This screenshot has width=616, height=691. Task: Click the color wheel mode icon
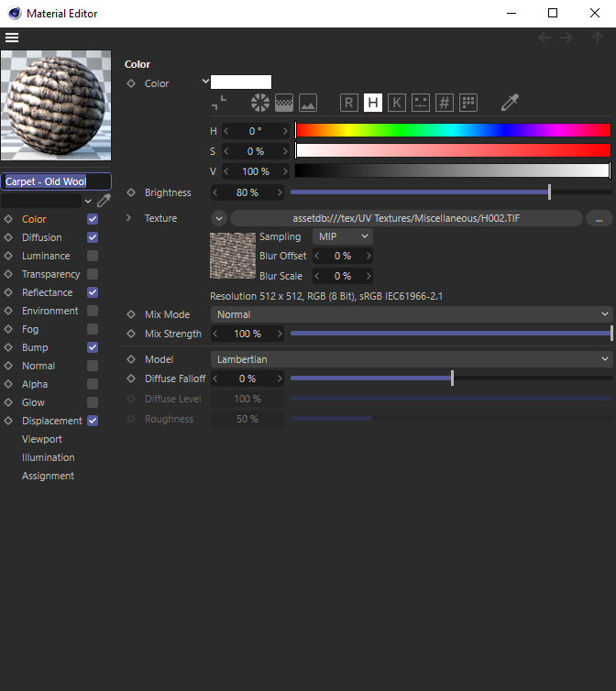pos(259,103)
